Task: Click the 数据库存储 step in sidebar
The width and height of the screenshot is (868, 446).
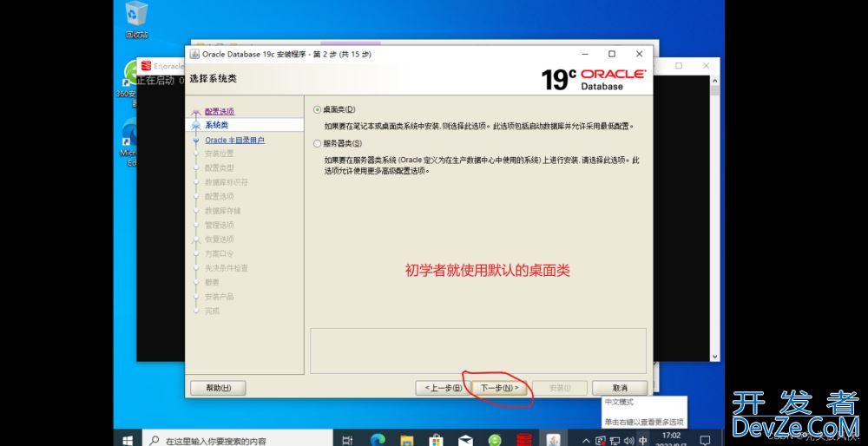Action: point(222,211)
